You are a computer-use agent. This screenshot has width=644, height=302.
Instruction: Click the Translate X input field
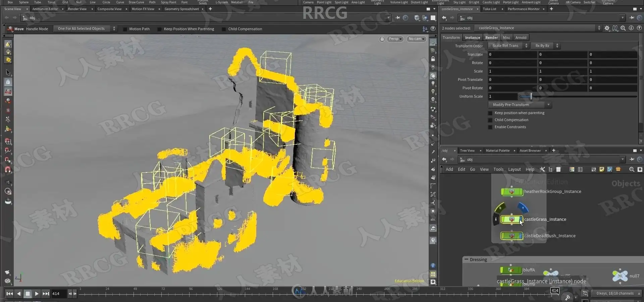[x=512, y=54]
